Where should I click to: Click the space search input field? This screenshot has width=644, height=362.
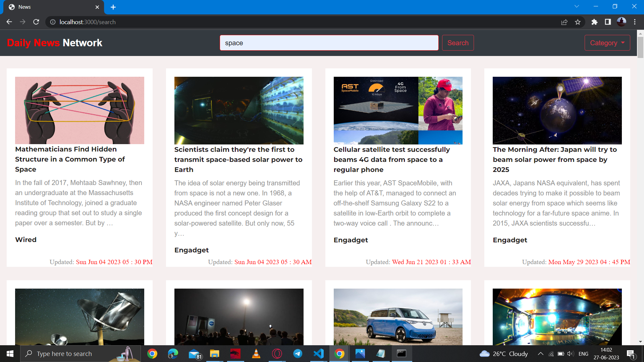[x=329, y=43]
